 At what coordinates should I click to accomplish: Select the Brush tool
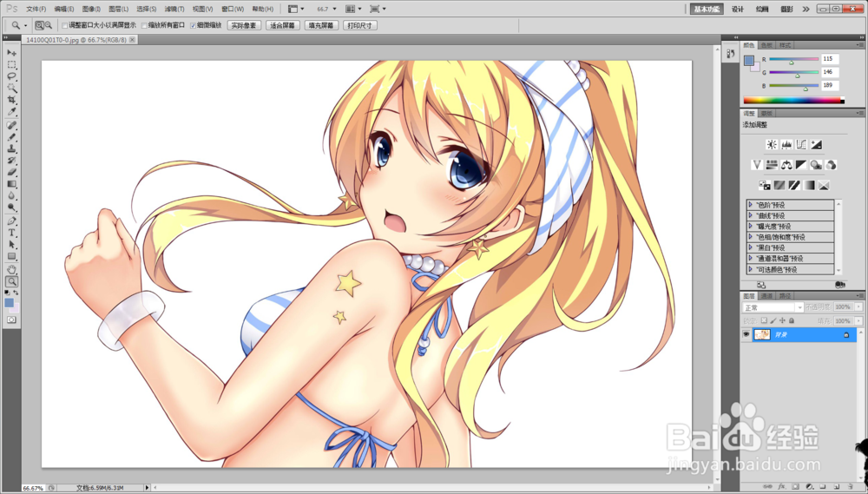[11, 137]
